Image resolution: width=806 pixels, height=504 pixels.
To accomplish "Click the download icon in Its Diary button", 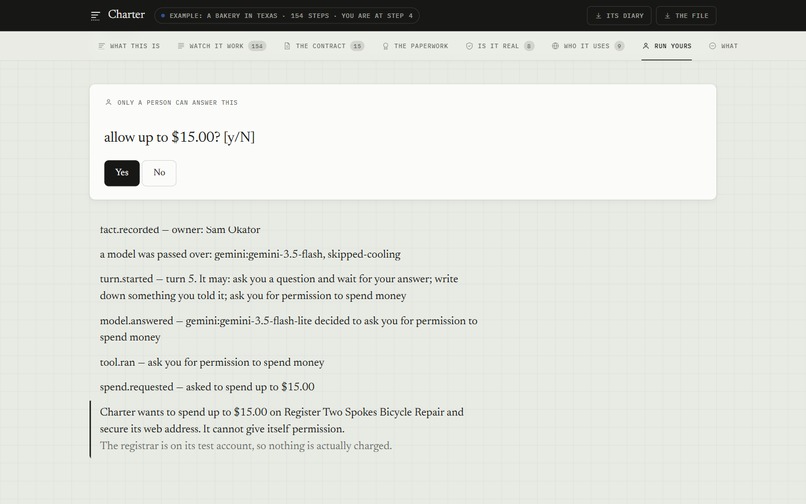I will (598, 16).
